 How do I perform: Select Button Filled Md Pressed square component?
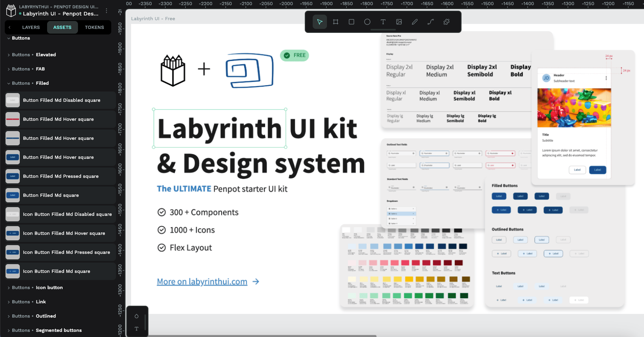(61, 176)
